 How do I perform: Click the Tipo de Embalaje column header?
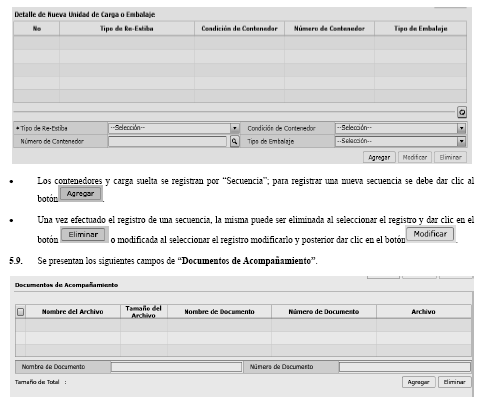click(x=421, y=29)
